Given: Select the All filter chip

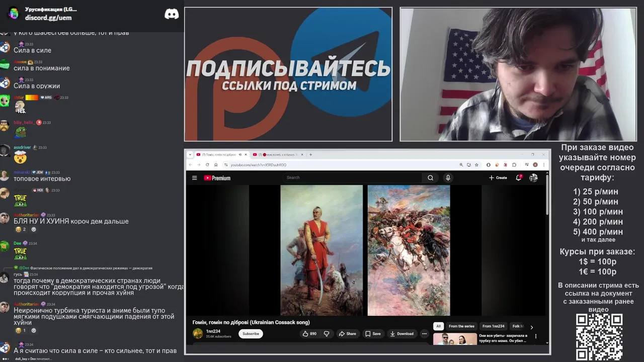Looking at the screenshot, I should pos(438,326).
